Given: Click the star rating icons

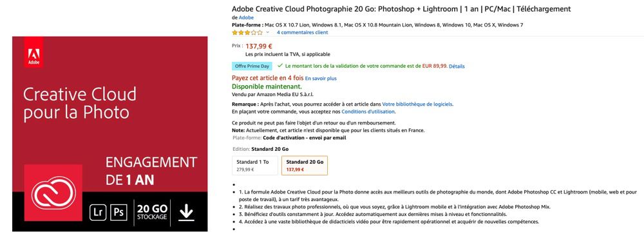Looking at the screenshot, I should click(247, 32).
